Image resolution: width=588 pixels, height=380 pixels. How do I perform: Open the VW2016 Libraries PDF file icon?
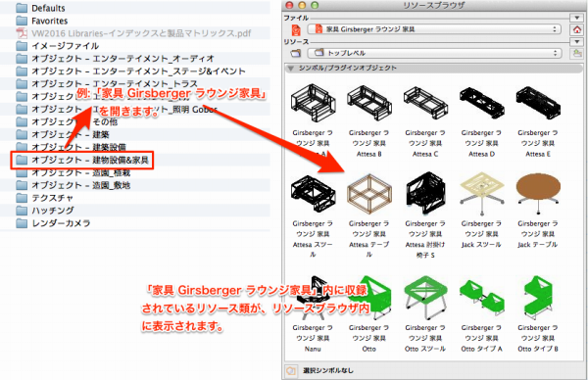pos(22,33)
